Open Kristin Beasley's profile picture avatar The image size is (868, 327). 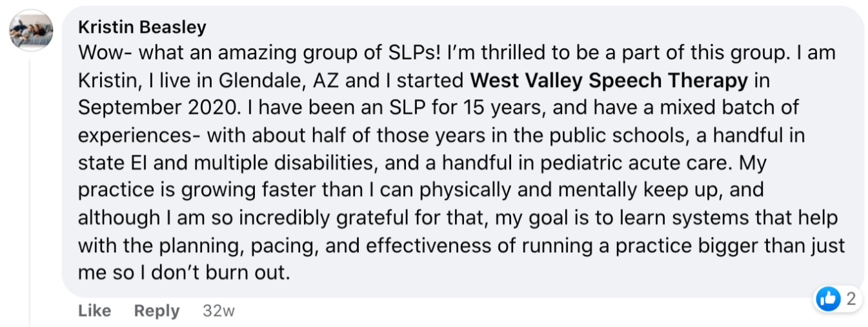(x=30, y=30)
